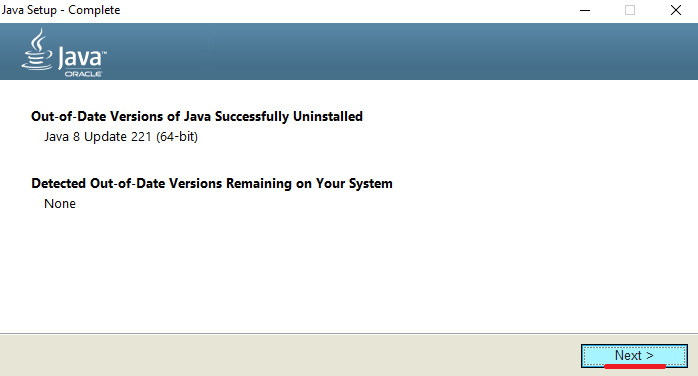This screenshot has height=376, width=698.
Task: Minimize the Java Setup window
Action: [585, 10]
